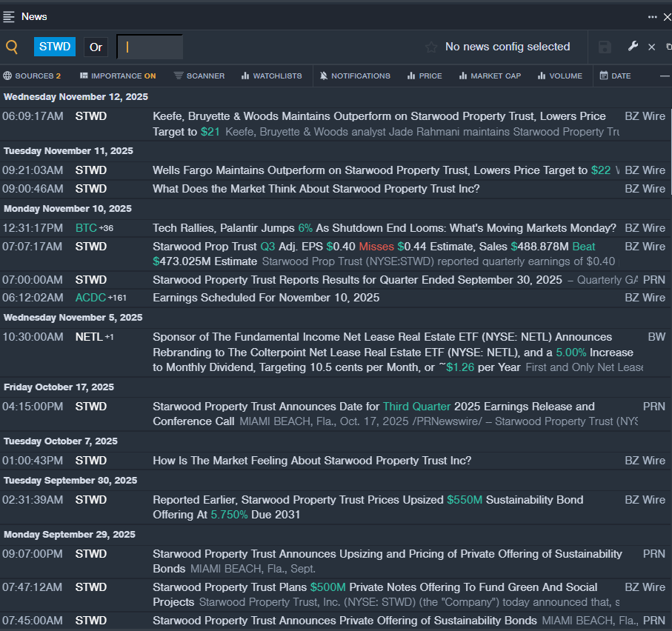The height and width of the screenshot is (631, 672).
Task: Click the three-dots more options icon
Action: coord(652,17)
